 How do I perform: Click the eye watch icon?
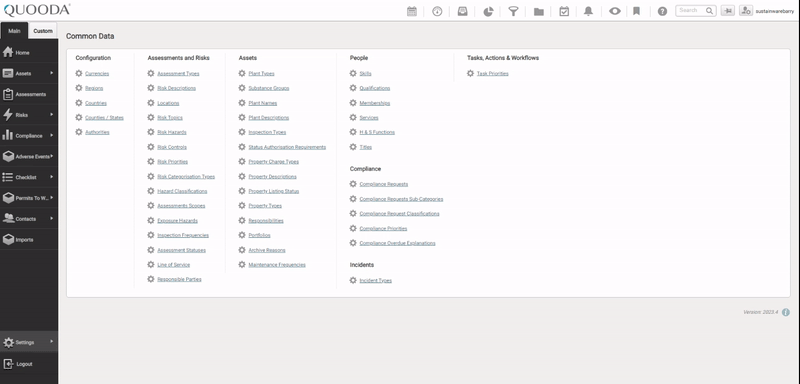(x=615, y=11)
